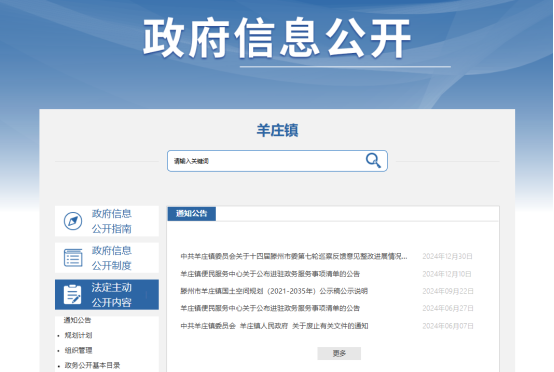The image size is (554, 372).
Task: Open 规划计划 in the sidebar list
Action: 78,335
